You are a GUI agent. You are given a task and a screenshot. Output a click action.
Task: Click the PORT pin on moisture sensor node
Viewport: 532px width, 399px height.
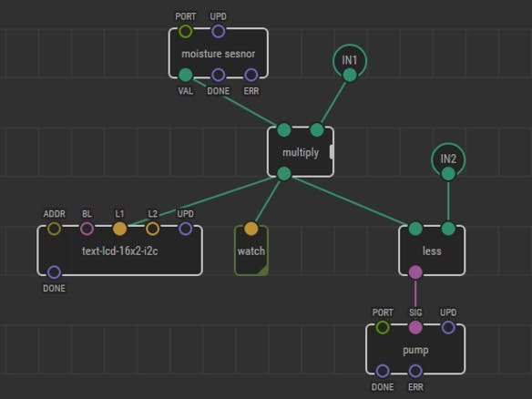click(x=185, y=31)
